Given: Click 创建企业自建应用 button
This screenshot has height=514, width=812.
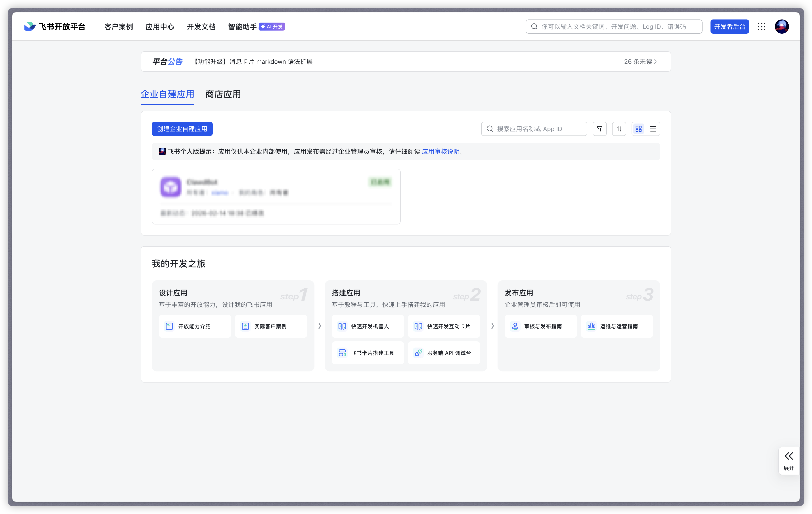Looking at the screenshot, I should (x=182, y=129).
